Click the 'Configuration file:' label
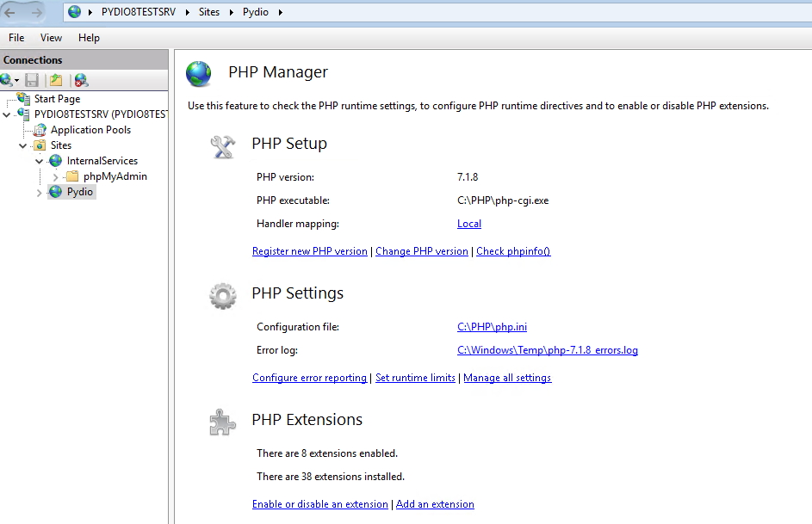This screenshot has width=812, height=524. pos(298,327)
